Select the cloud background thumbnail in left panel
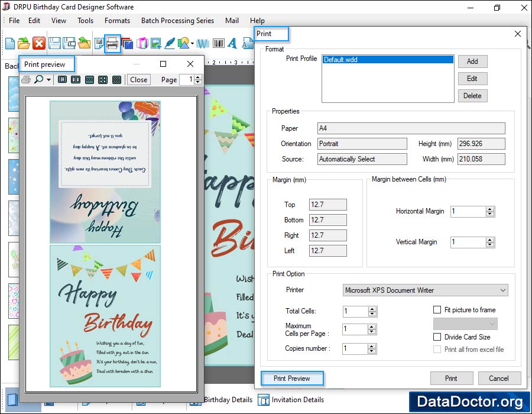 point(14,94)
